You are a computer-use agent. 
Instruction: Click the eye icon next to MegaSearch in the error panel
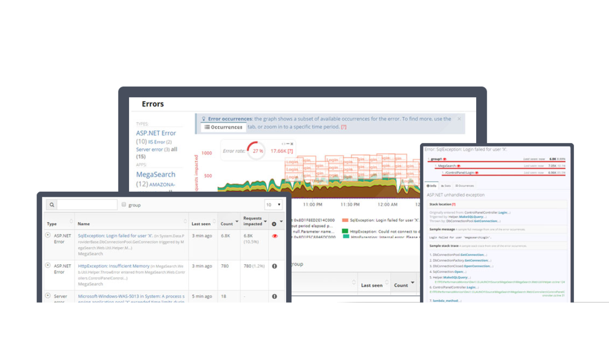(459, 166)
